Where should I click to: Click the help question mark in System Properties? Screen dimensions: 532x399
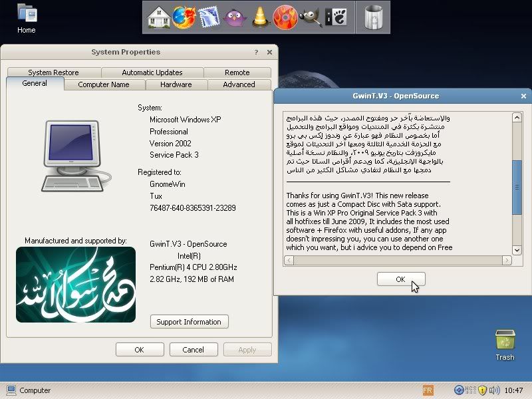(256, 52)
